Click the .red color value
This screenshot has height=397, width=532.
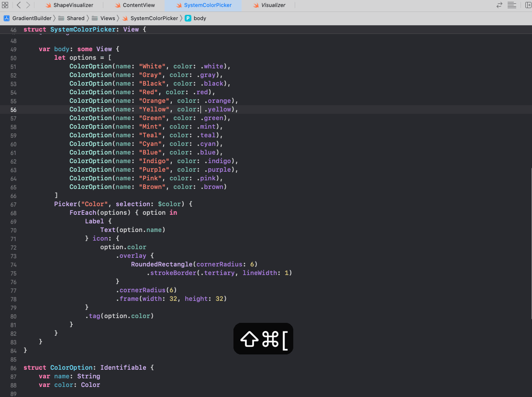[x=200, y=92]
